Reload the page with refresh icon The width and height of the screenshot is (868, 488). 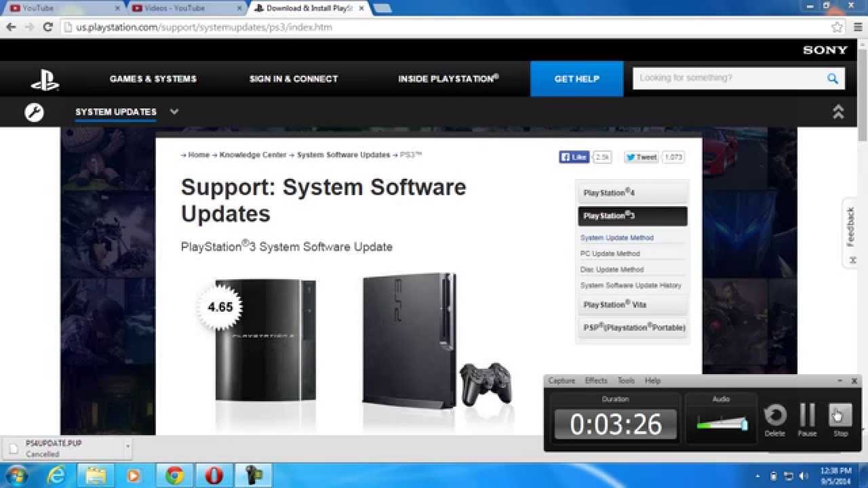click(47, 27)
